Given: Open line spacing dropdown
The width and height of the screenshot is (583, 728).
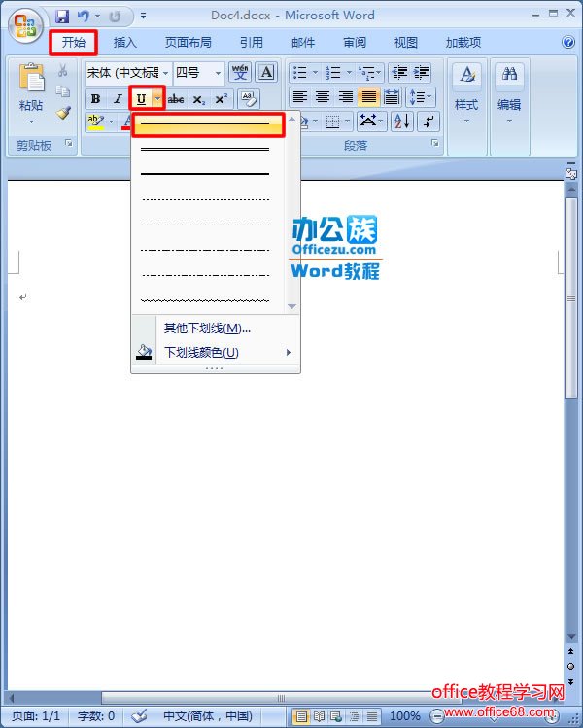Looking at the screenshot, I should click(421, 97).
